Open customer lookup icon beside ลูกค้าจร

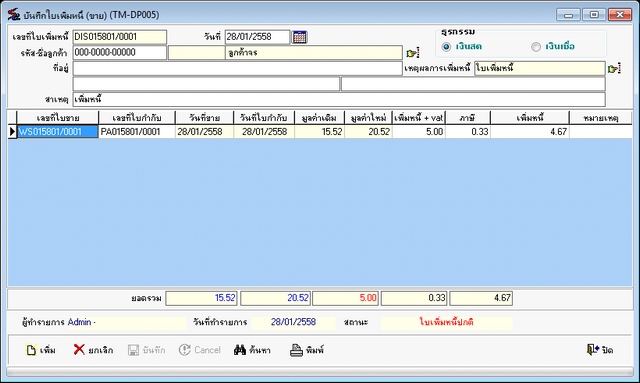413,53
